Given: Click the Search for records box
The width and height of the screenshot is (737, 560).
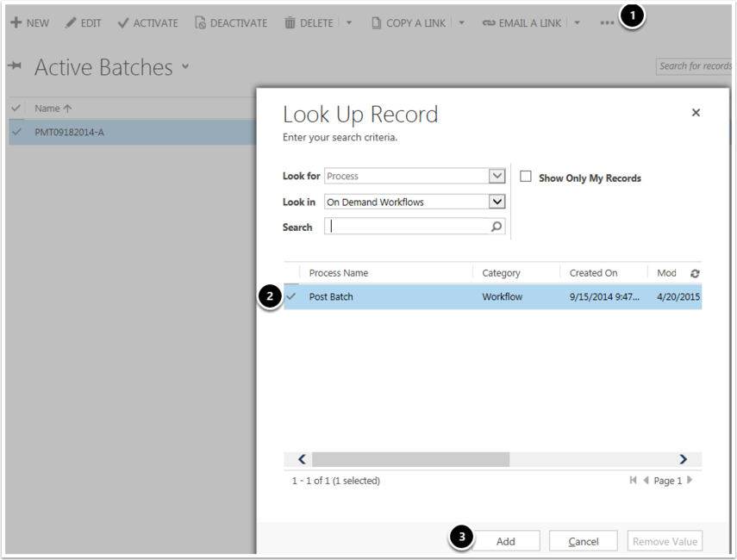Looking at the screenshot, I should (694, 66).
